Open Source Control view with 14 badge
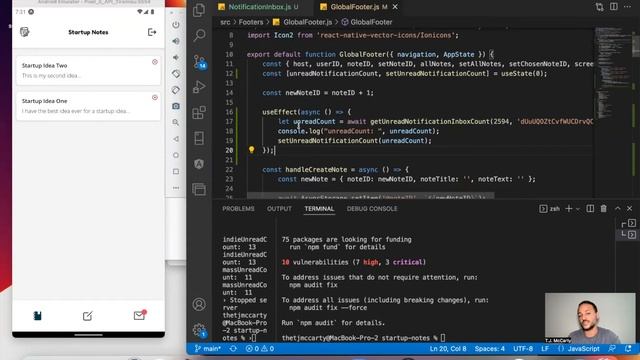The width and height of the screenshot is (640, 360). [200, 62]
